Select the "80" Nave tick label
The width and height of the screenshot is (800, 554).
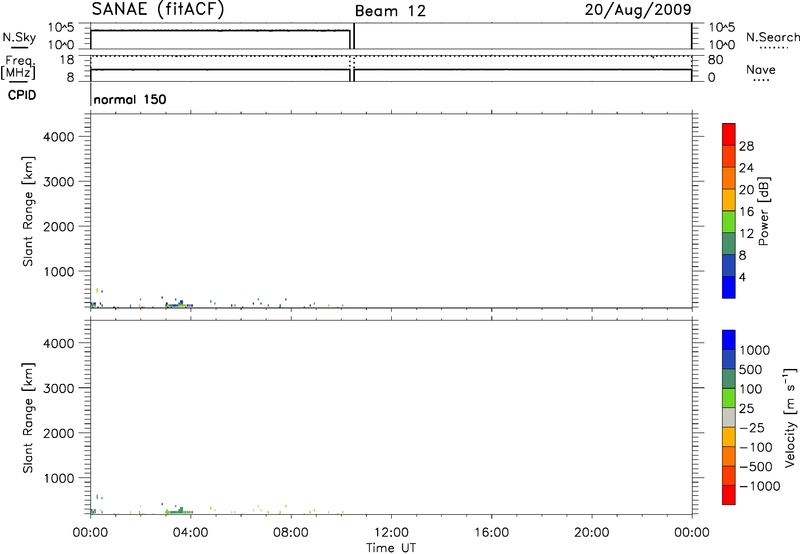(715, 60)
